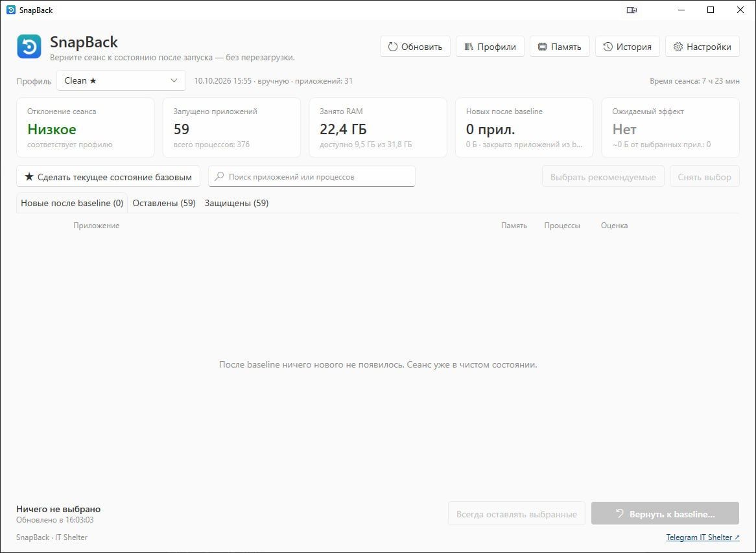Image resolution: width=756 pixels, height=553 pixels.
Task: Click Вернуть к baseline button
Action: click(x=665, y=514)
